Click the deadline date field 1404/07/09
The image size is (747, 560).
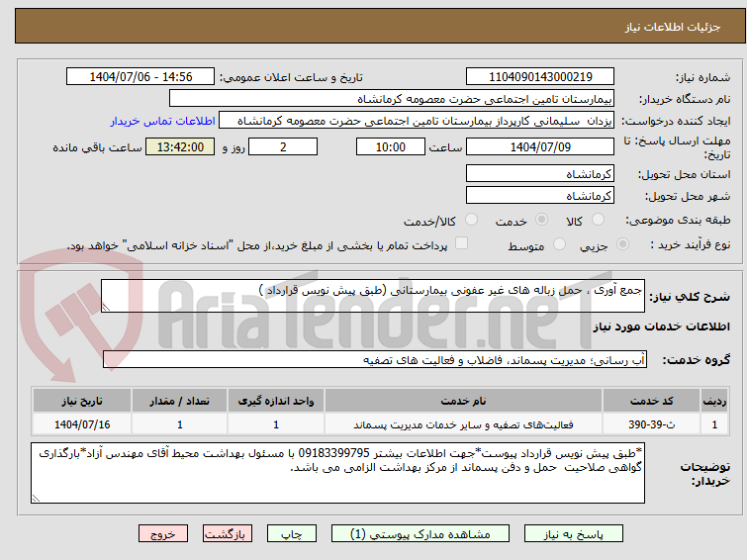pyautogui.click(x=540, y=146)
